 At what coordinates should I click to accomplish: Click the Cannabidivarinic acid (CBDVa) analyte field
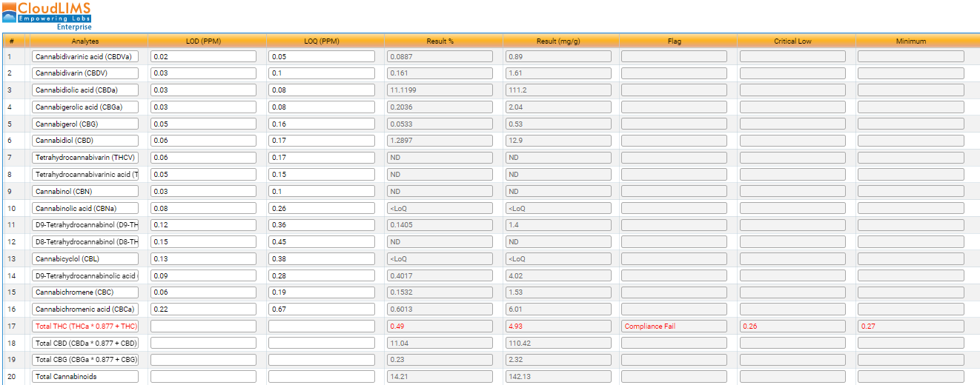click(x=85, y=56)
